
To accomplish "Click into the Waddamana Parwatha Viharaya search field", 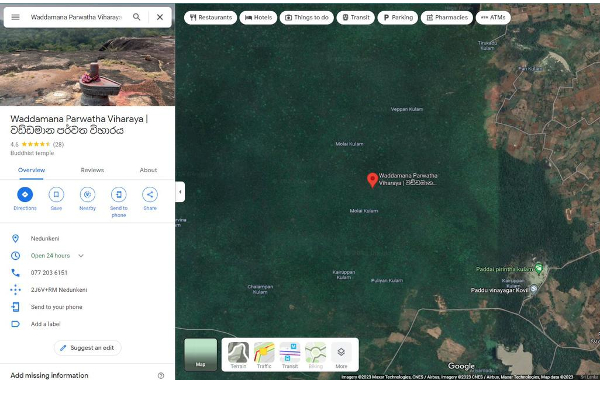I will [x=76, y=17].
